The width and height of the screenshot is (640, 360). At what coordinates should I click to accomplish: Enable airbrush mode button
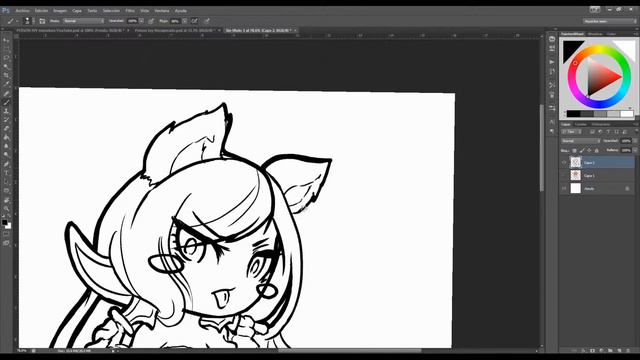(x=195, y=21)
